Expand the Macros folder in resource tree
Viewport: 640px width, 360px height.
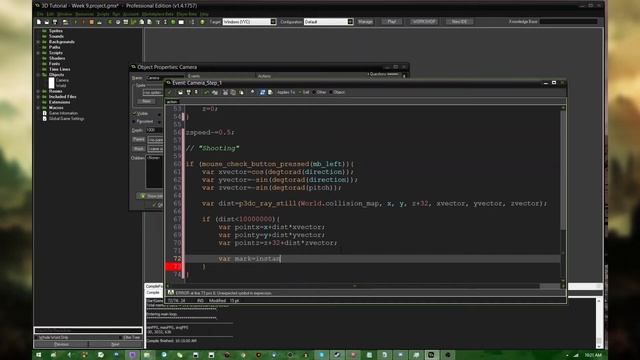coord(38,107)
